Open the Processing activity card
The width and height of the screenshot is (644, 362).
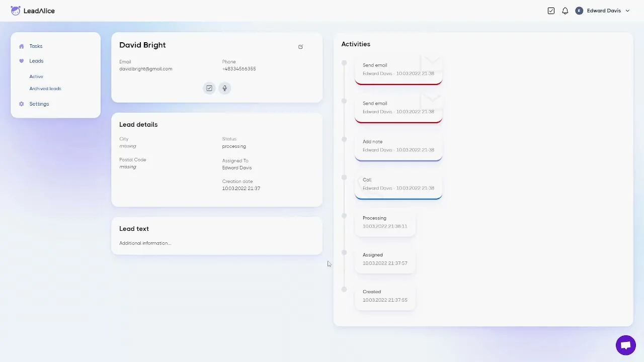click(x=385, y=223)
